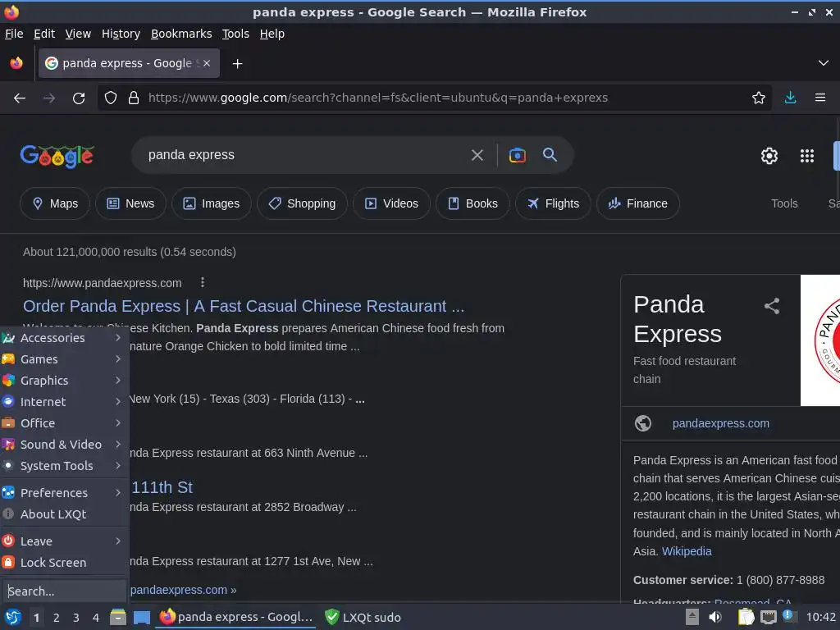Open Panda Express logo thumbnail

pos(820,340)
